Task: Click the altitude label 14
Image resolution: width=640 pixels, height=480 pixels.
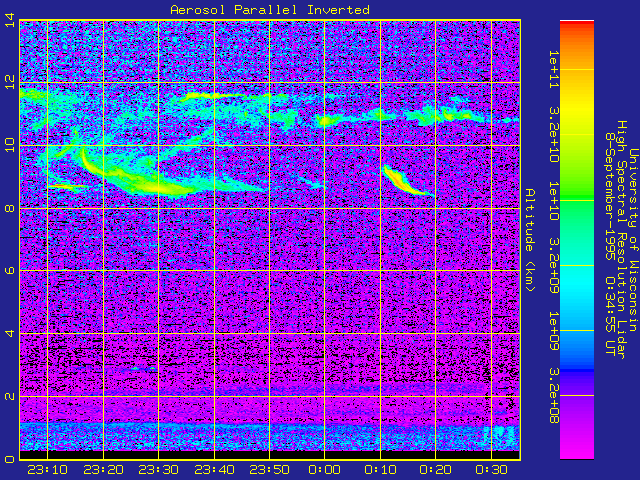Action: [x=10, y=20]
